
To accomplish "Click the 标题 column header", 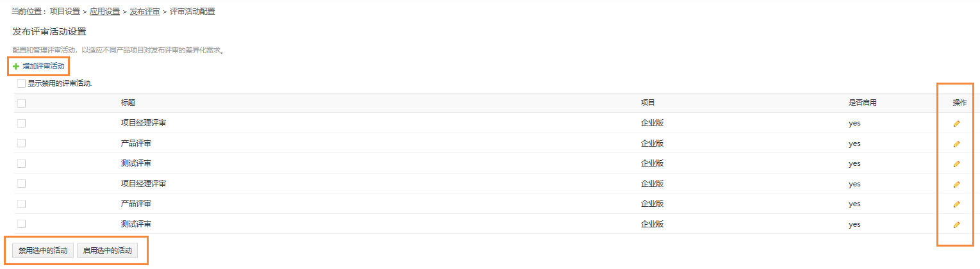I will pyautogui.click(x=128, y=103).
